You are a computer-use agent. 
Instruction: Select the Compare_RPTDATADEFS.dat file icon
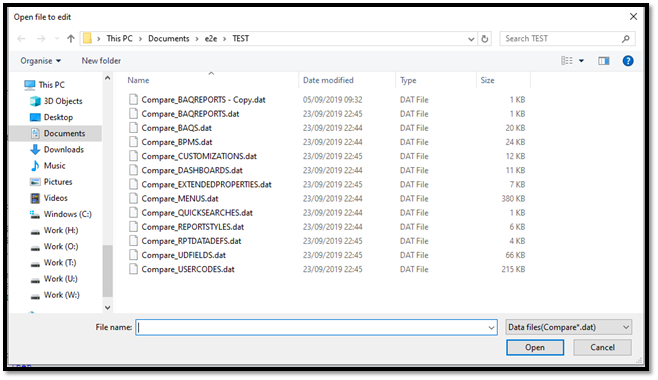pyautogui.click(x=133, y=241)
